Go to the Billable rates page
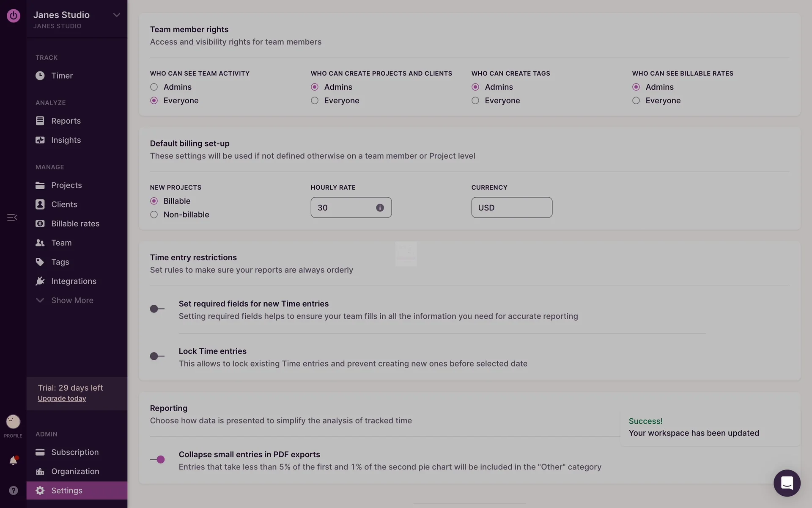812x508 pixels. tap(75, 224)
